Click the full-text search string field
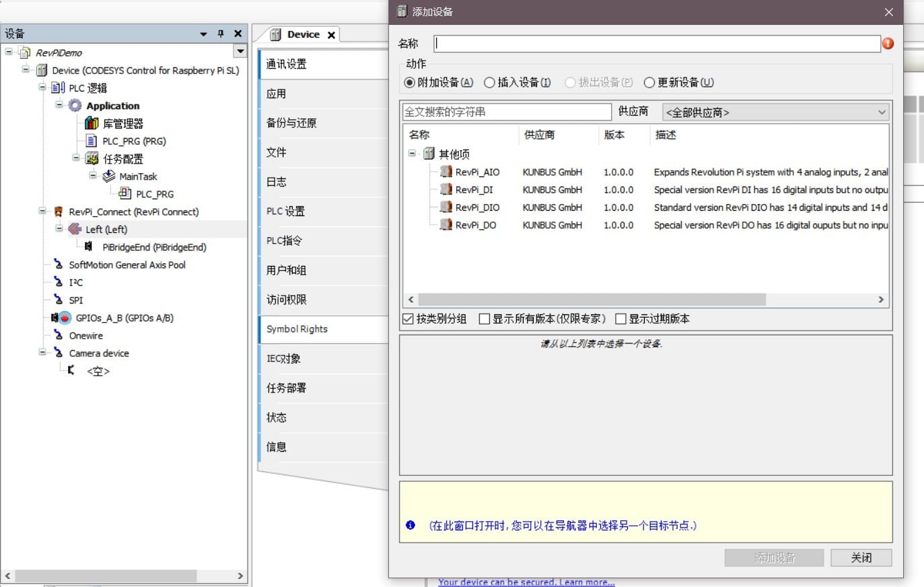This screenshot has height=587, width=924. tap(506, 112)
